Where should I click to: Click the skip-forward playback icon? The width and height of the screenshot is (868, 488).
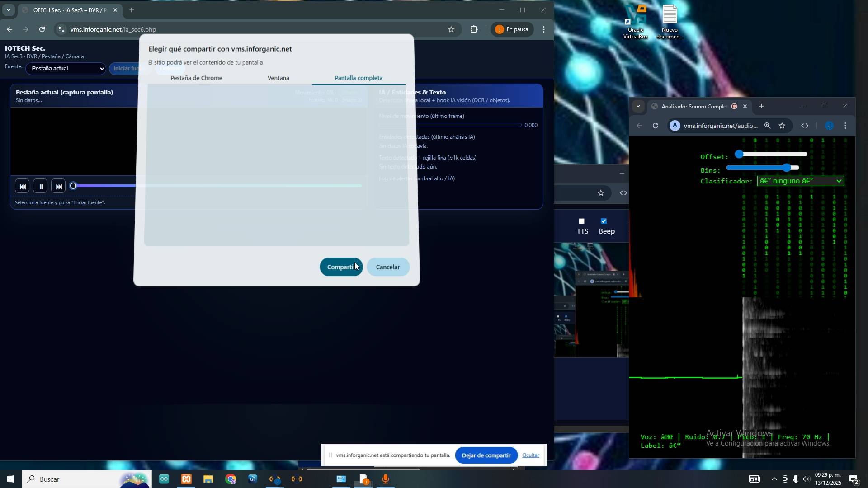(58, 187)
